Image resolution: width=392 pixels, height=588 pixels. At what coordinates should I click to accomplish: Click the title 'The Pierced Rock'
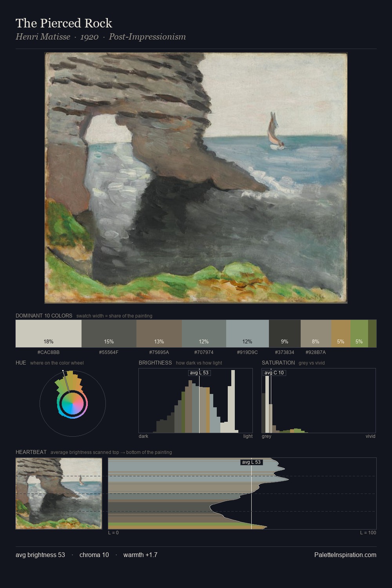click(x=64, y=23)
